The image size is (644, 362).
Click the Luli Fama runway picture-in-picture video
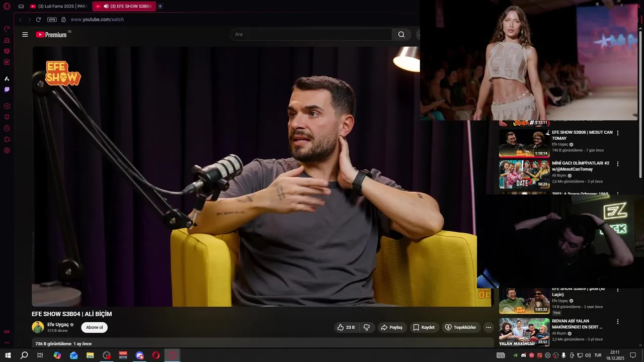529,60
